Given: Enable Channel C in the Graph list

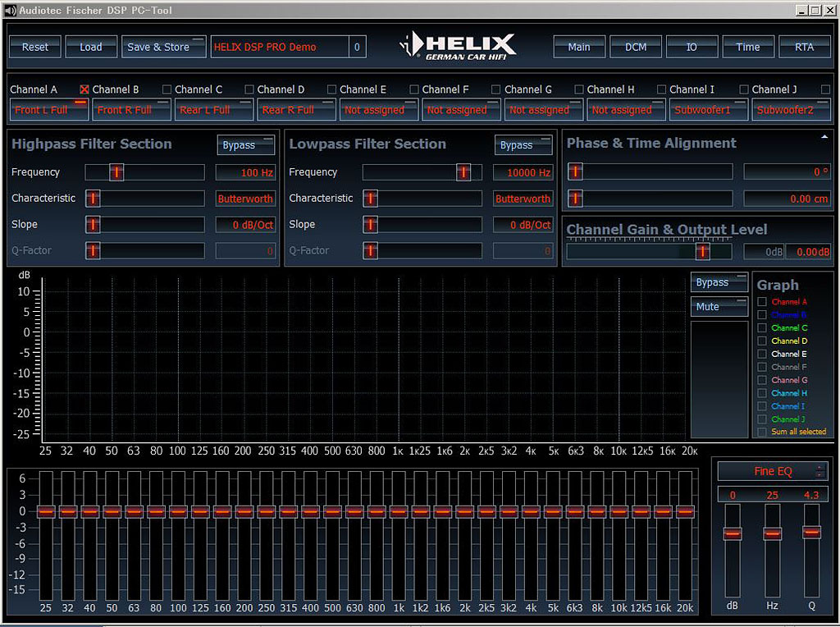Looking at the screenshot, I should click(762, 328).
